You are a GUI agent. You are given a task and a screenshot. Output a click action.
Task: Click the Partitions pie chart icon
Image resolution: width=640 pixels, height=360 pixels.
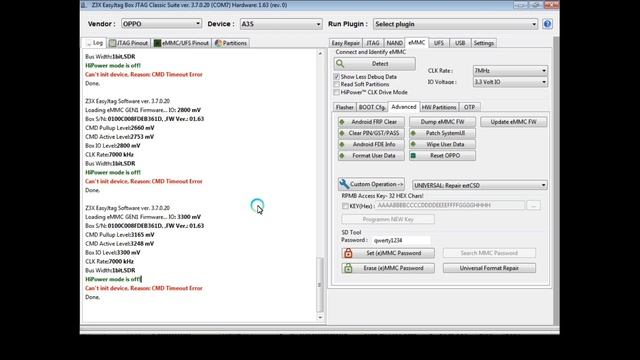218,43
